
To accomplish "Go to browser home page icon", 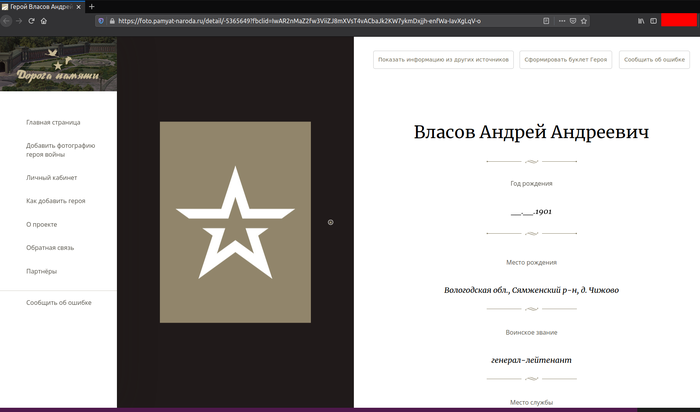I will point(44,20).
